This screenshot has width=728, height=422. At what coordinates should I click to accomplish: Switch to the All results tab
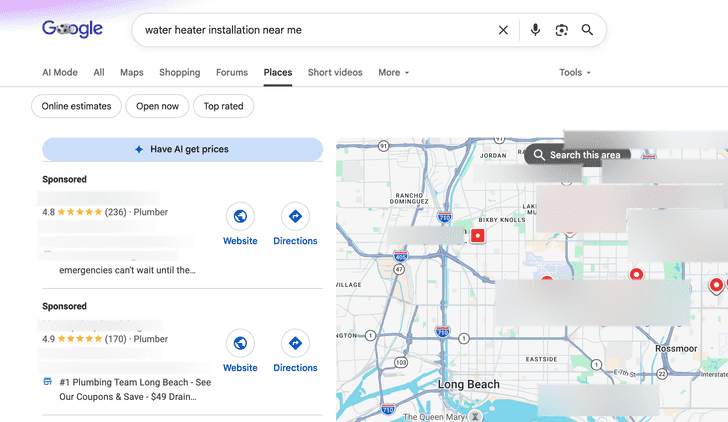click(x=99, y=72)
